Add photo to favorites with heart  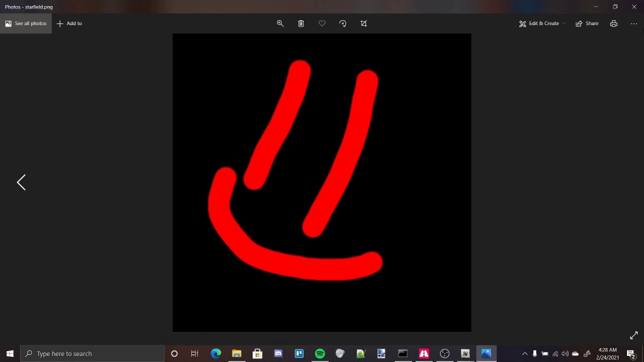point(322,24)
